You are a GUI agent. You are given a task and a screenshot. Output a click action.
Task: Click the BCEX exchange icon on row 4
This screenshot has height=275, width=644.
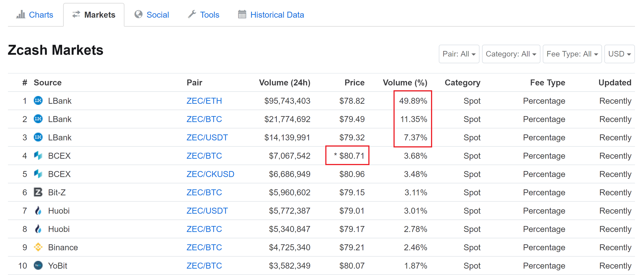(38, 156)
